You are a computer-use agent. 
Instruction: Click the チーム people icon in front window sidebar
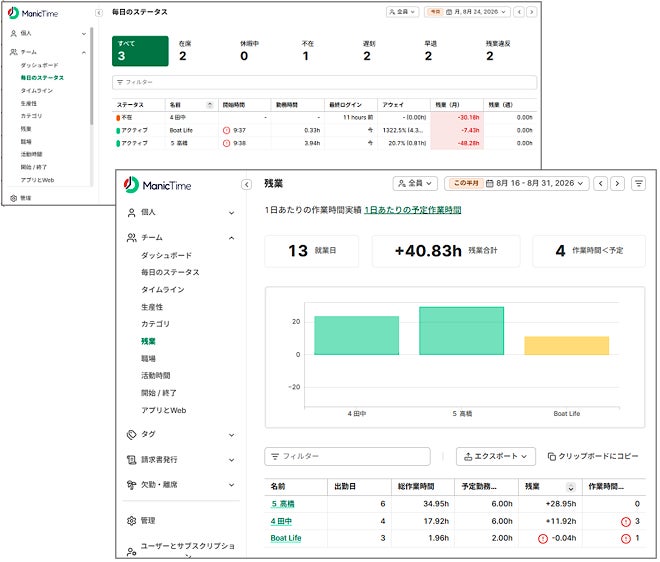(131, 238)
